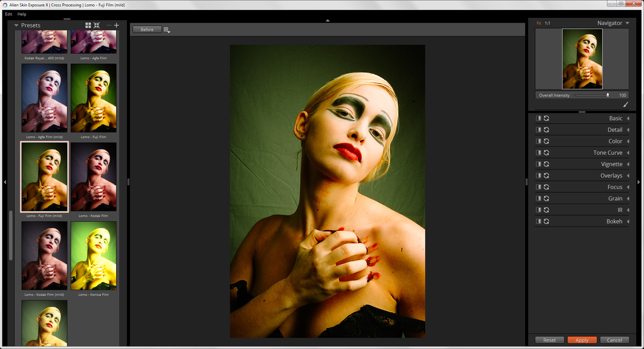The height and width of the screenshot is (349, 644).
Task: Click the Bokeh panel label
Action: [x=614, y=221]
